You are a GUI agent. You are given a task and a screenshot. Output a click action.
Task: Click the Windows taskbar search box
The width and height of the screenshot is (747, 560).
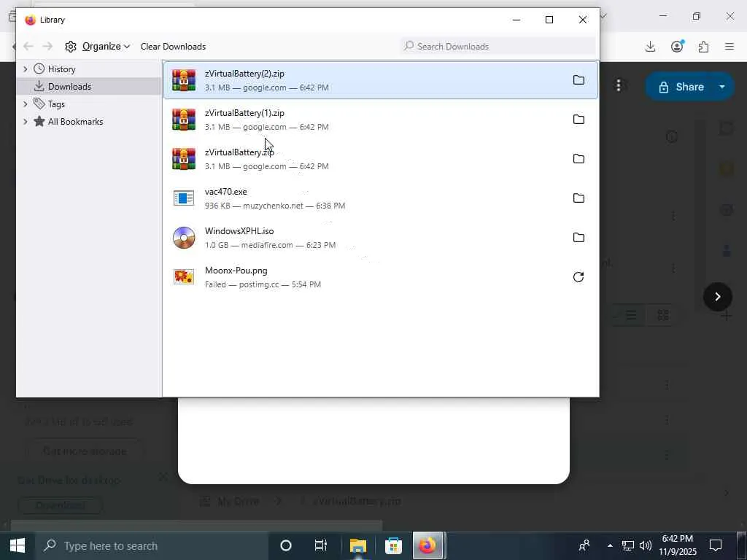(x=152, y=545)
